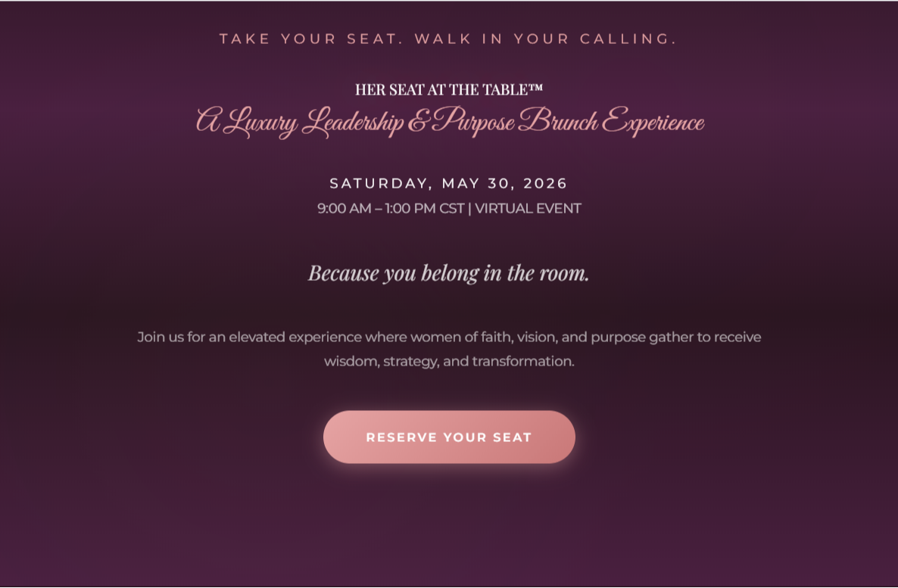Screen dimensions: 898x588
Task: Click the '9:00 AM – 1:00 PM CST' time
Action: (x=391, y=208)
